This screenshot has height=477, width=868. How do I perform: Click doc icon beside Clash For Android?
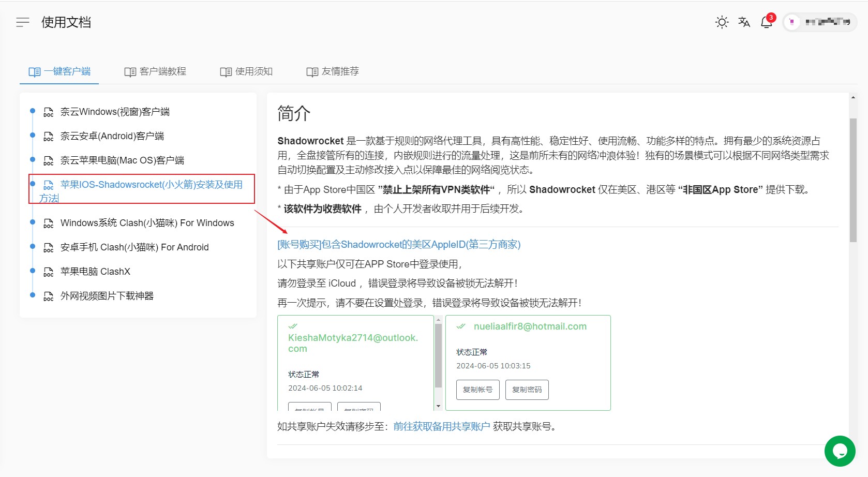(x=48, y=248)
